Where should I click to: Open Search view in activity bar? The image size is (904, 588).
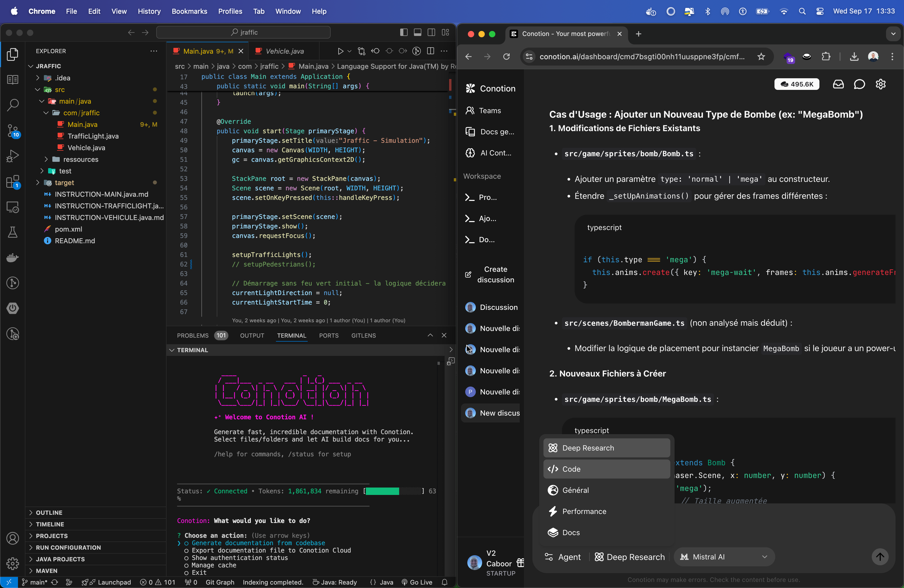[12, 105]
